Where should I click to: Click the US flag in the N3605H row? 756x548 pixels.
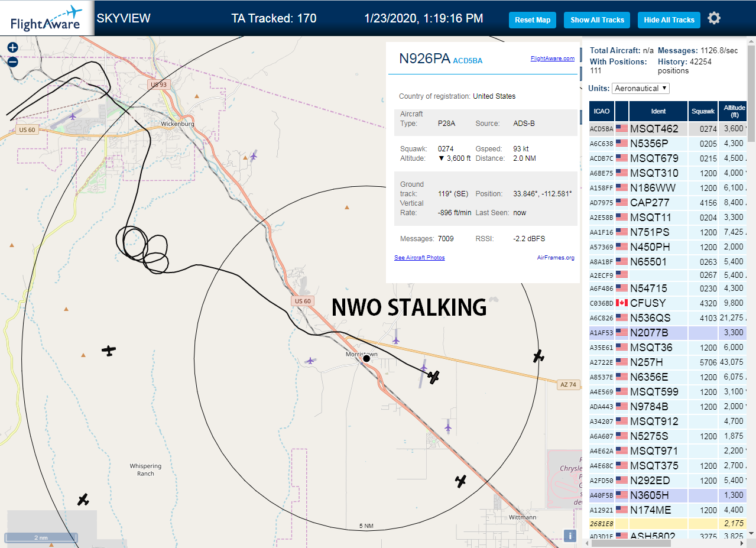tap(622, 495)
